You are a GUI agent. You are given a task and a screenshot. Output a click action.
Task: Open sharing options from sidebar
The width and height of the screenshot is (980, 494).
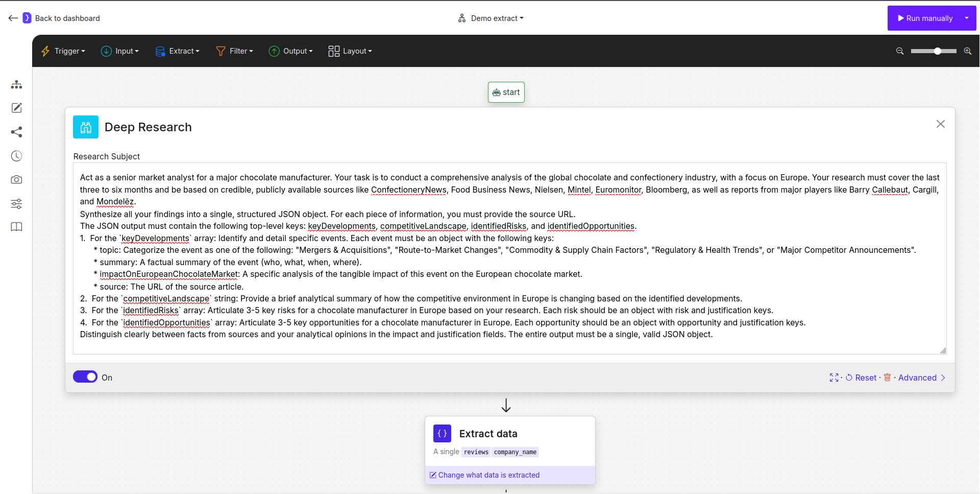click(16, 132)
